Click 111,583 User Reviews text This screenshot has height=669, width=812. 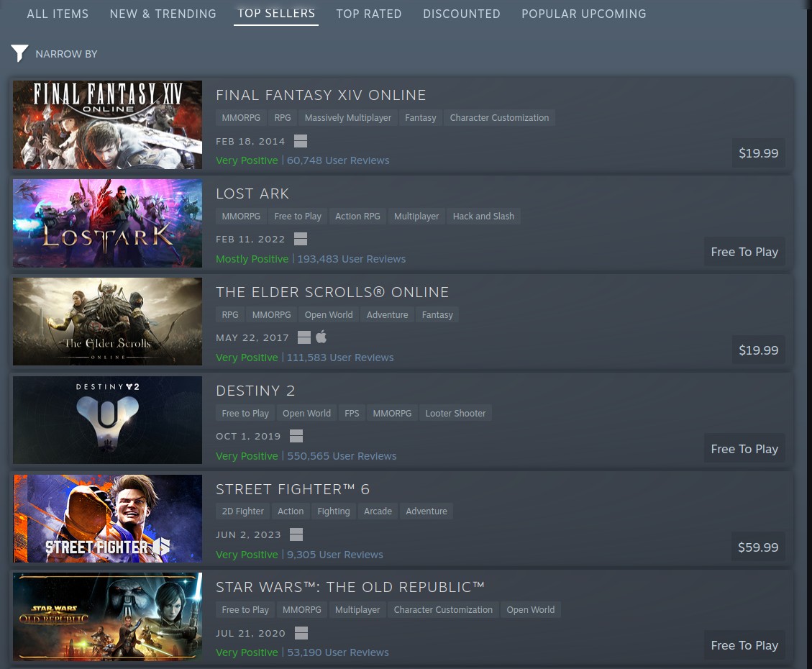[x=339, y=358]
